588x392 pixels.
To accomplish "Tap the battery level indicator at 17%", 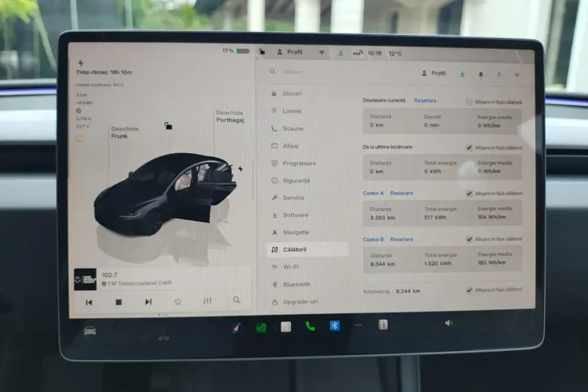I will (x=236, y=51).
